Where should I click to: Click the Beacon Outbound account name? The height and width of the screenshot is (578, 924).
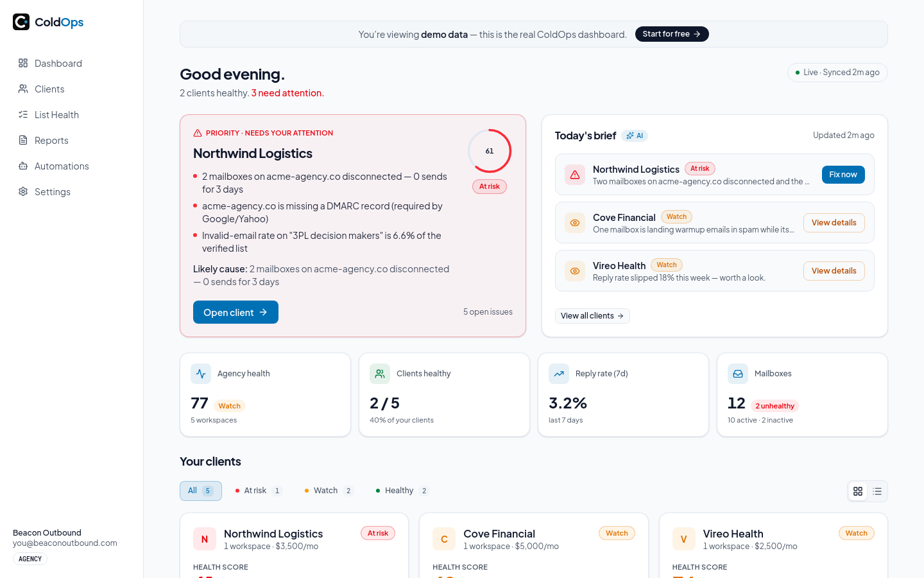click(47, 532)
